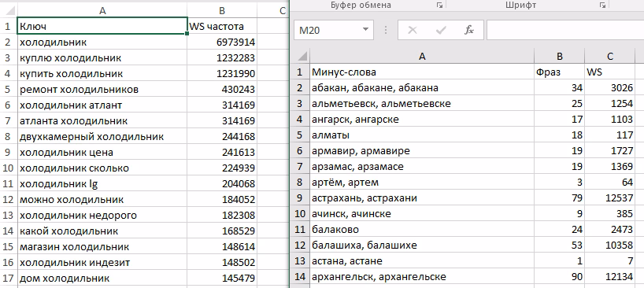Click the Confirm formula entry checkmark
644x288 pixels.
[441, 30]
